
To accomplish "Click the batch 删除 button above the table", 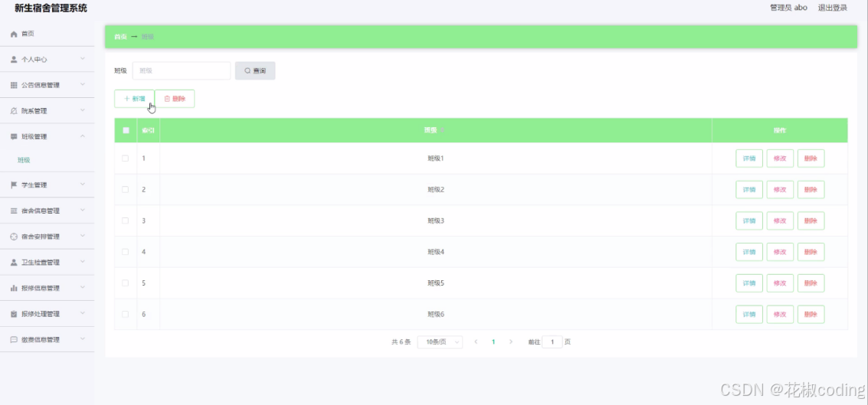I will click(175, 99).
